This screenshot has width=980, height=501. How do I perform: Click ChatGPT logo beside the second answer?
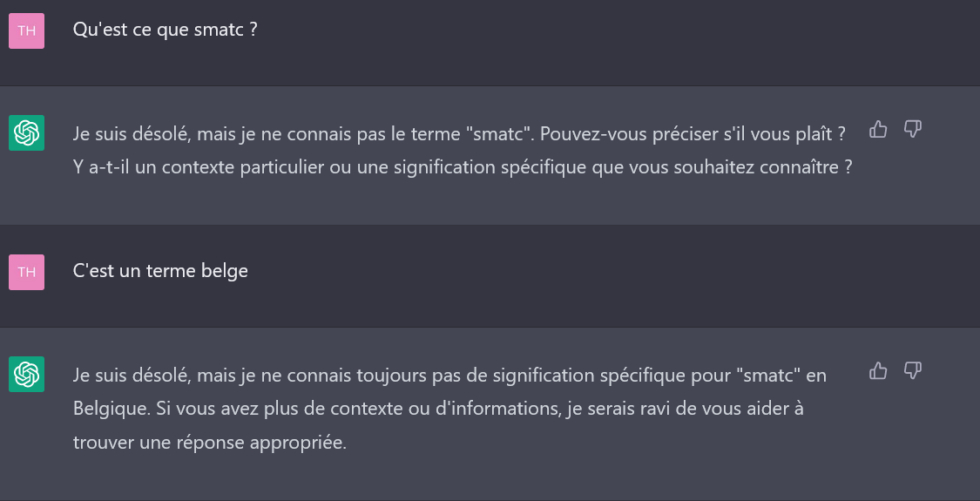[26, 375]
